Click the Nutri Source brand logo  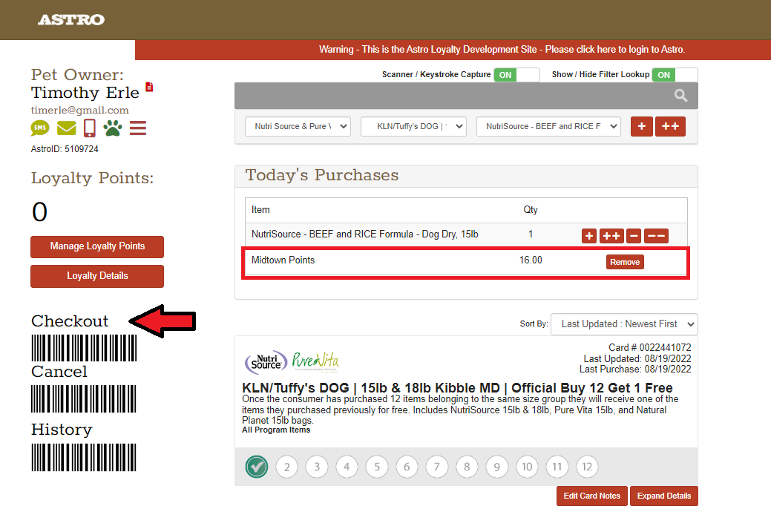point(266,363)
